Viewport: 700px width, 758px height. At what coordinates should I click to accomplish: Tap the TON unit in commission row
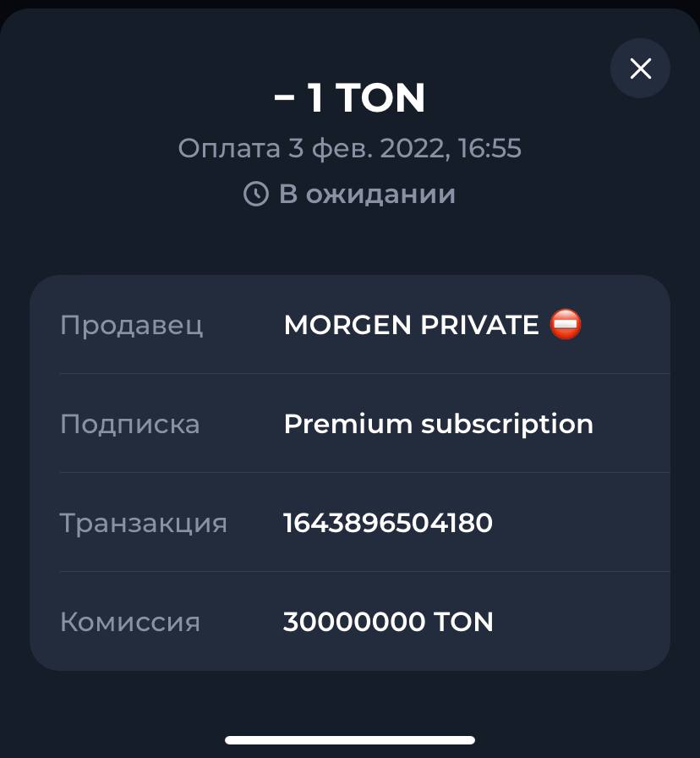coord(463,622)
